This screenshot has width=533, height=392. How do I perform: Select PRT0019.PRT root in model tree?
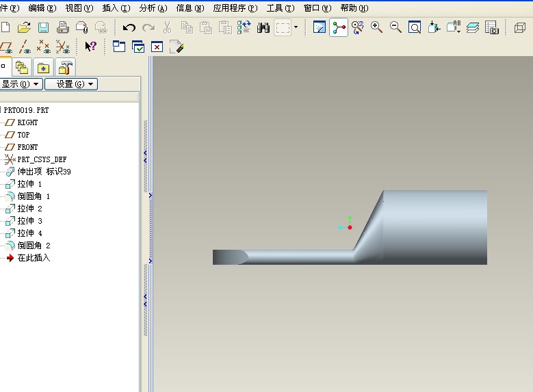(26, 110)
